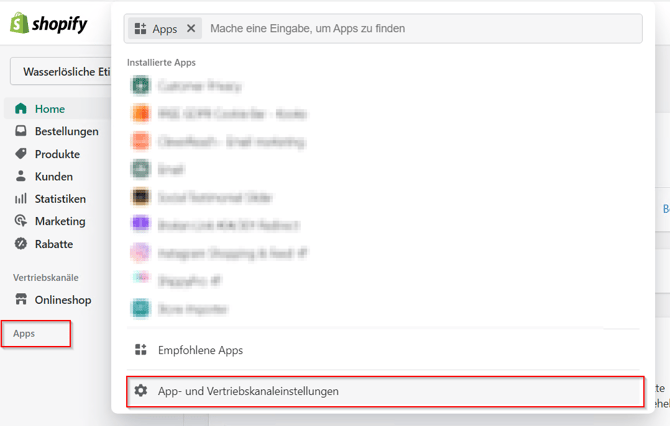Viewport: 670px width, 426px height.
Task: Click the Rabatte discount icon
Action: tap(21, 244)
